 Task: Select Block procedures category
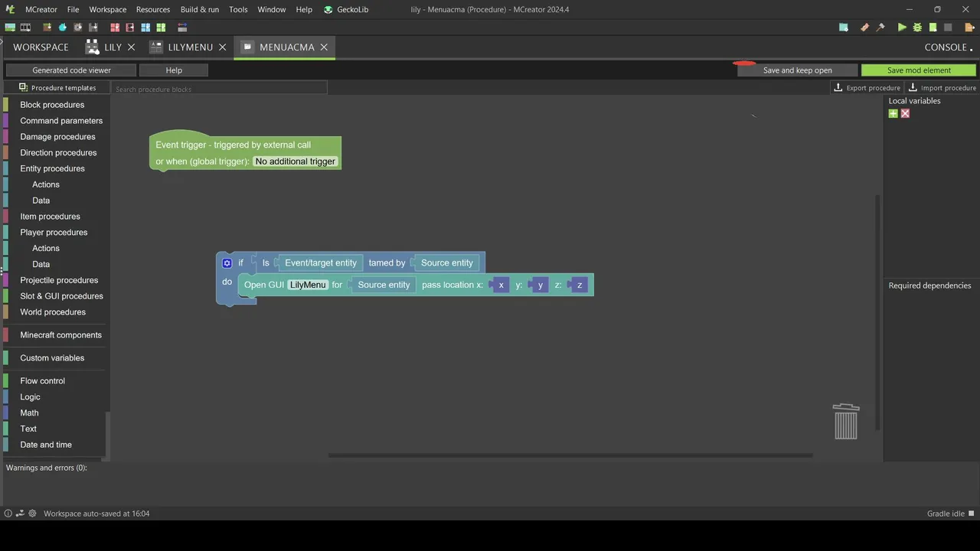(x=52, y=105)
